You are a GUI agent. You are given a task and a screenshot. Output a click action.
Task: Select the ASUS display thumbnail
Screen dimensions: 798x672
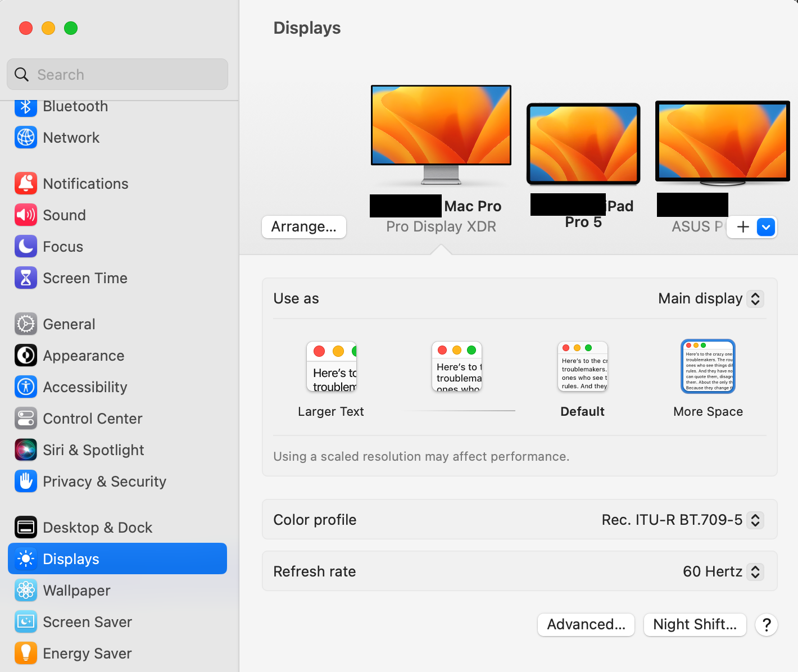click(x=723, y=143)
